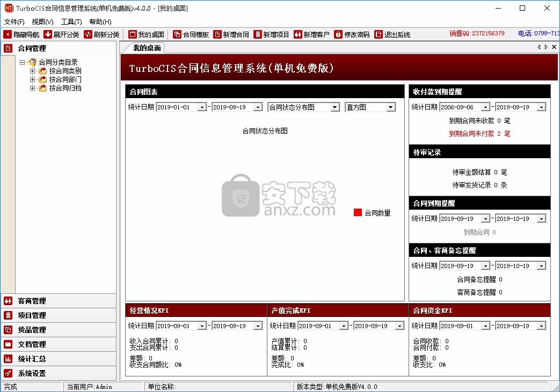Open the 文档管理 navigation section

pyautogui.click(x=59, y=344)
